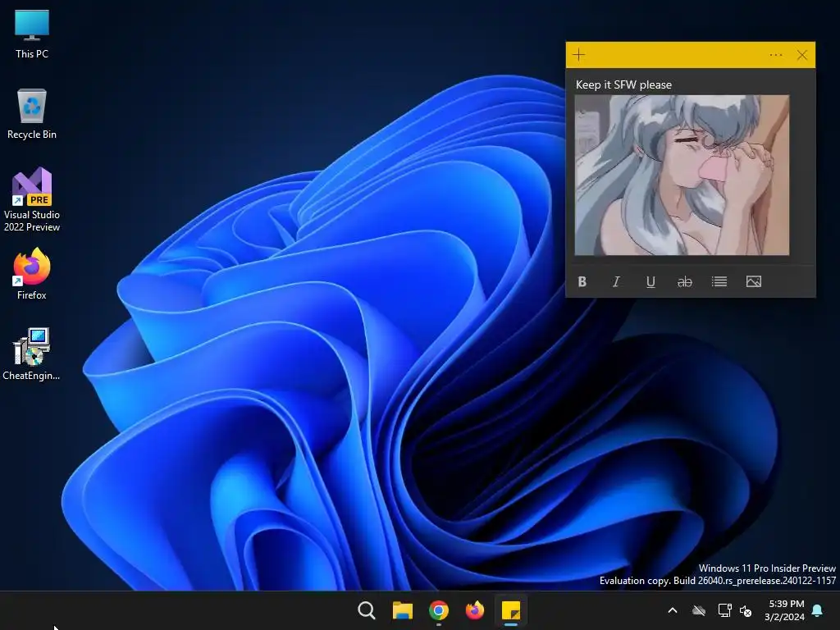Viewport: 840px width, 630px height.
Task: Toggle bullet list in sticky note
Action: pos(719,282)
